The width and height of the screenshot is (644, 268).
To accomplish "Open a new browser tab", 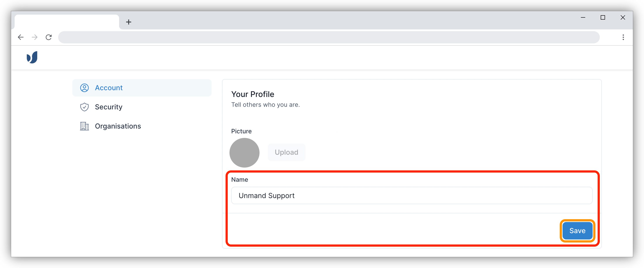I will pos(128,22).
